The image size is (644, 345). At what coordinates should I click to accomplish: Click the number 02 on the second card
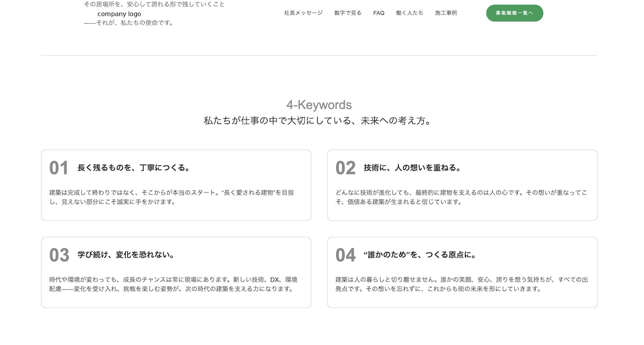(345, 168)
